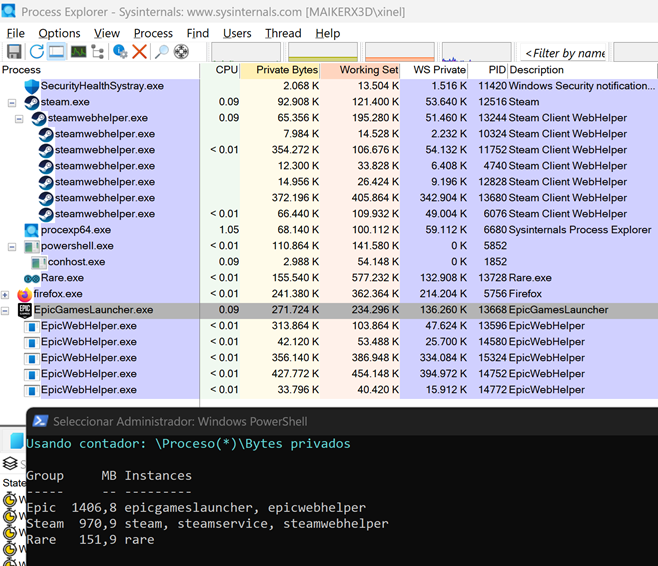Open the Options menu
The image size is (658, 566).
[x=59, y=33]
